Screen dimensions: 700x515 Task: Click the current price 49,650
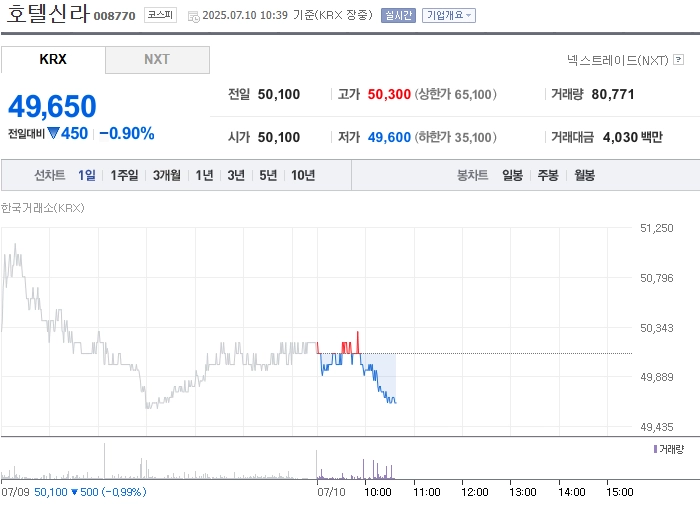tap(52, 107)
